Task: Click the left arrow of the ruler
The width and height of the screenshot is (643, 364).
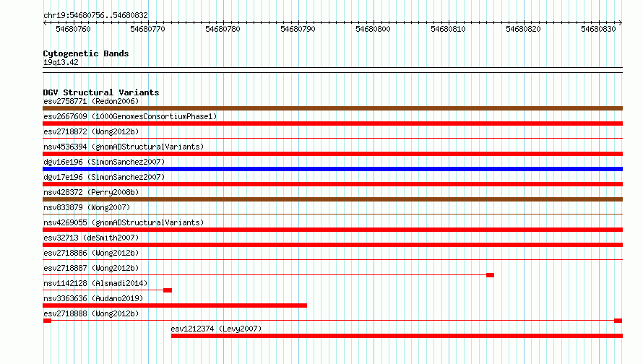Action: (45, 22)
